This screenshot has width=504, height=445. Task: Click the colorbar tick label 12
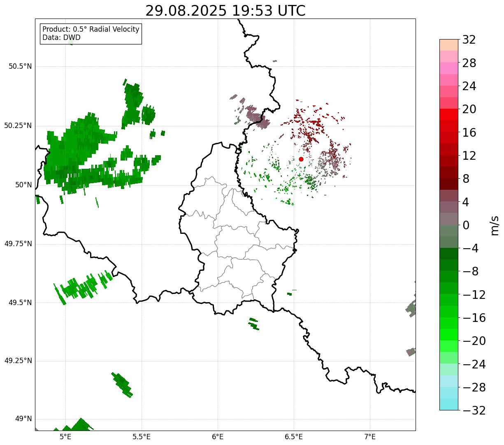coord(469,156)
